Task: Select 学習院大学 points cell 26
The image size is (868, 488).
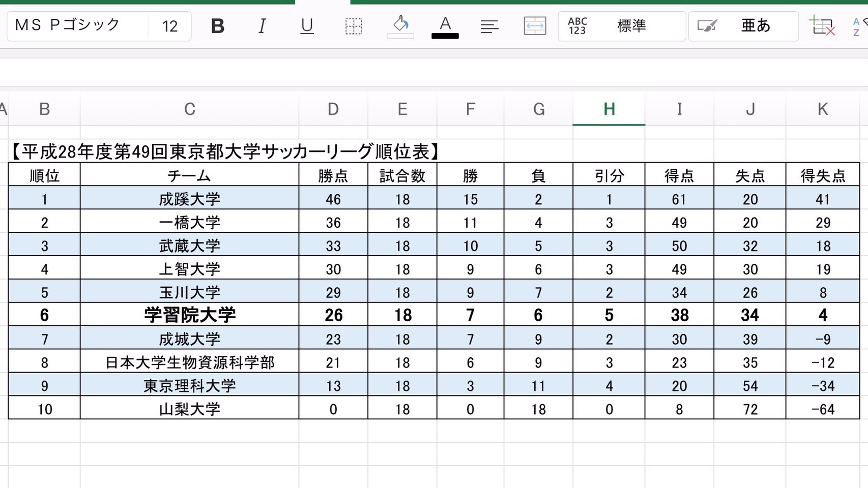Action: (x=333, y=315)
